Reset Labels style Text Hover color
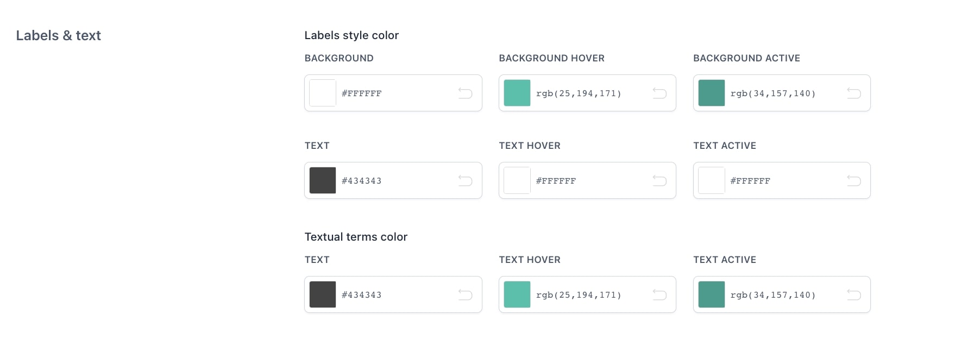980x339 pixels. point(659,181)
